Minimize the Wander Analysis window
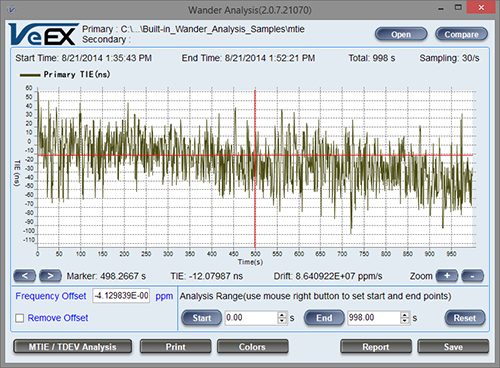The width and height of the screenshot is (500, 368). (441, 8)
